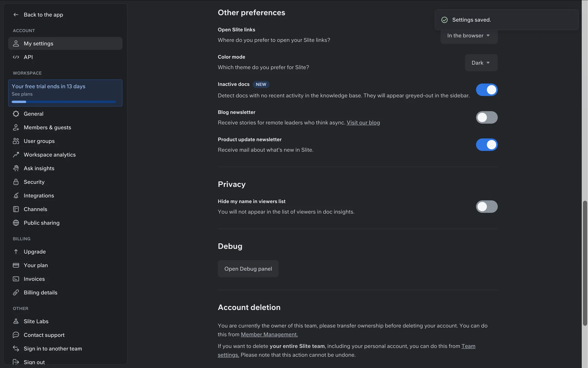Image resolution: width=588 pixels, height=368 pixels.
Task: Click the Open Debug panel button
Action: (x=248, y=269)
